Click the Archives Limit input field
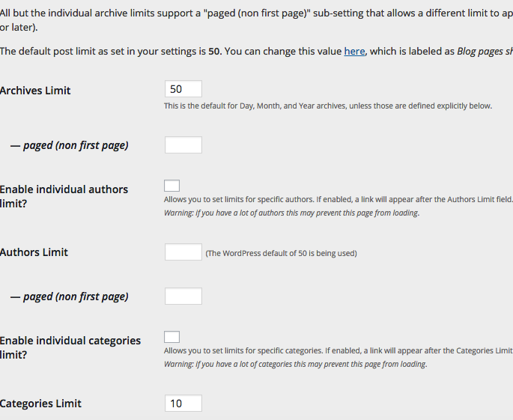This screenshot has height=420, width=513. tap(183, 89)
